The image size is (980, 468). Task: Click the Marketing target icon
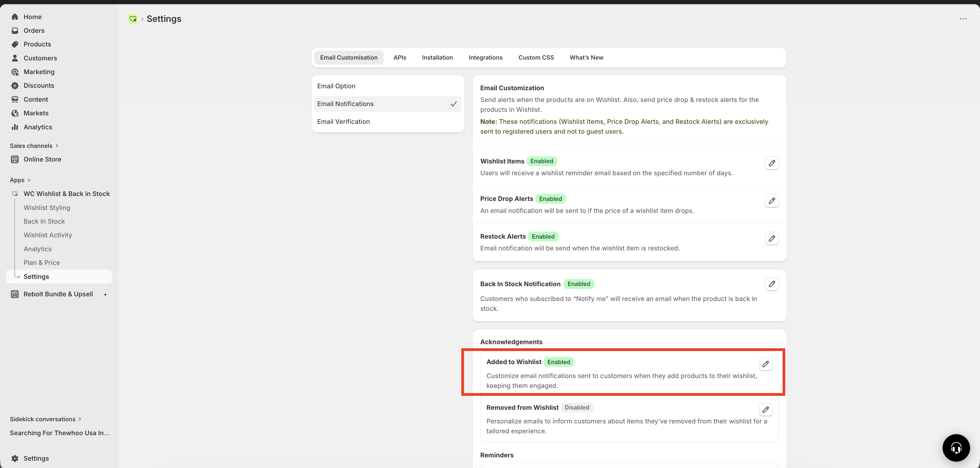[x=15, y=72]
